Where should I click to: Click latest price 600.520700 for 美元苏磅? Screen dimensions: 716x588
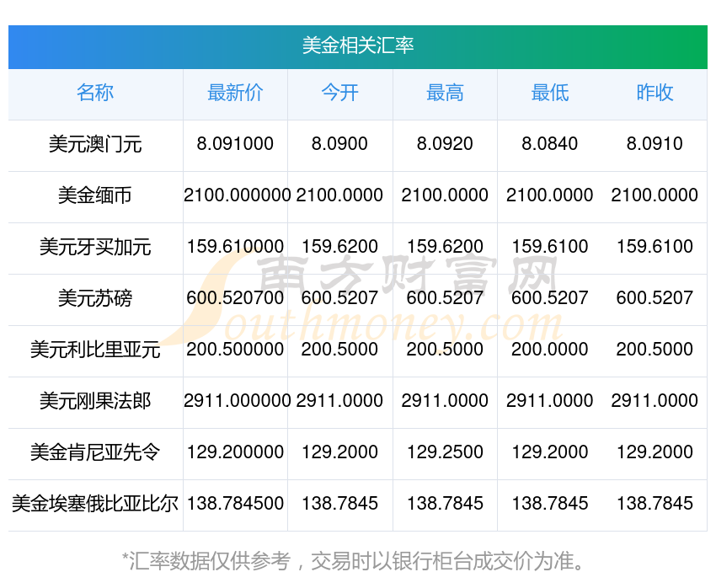(235, 298)
